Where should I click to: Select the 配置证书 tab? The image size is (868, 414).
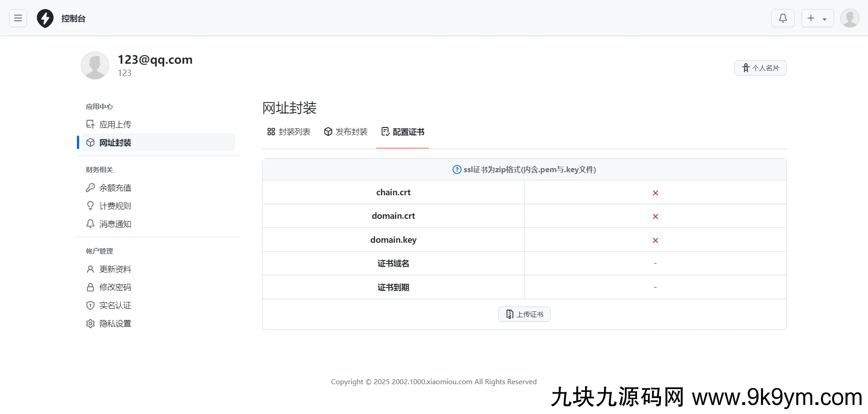point(403,132)
